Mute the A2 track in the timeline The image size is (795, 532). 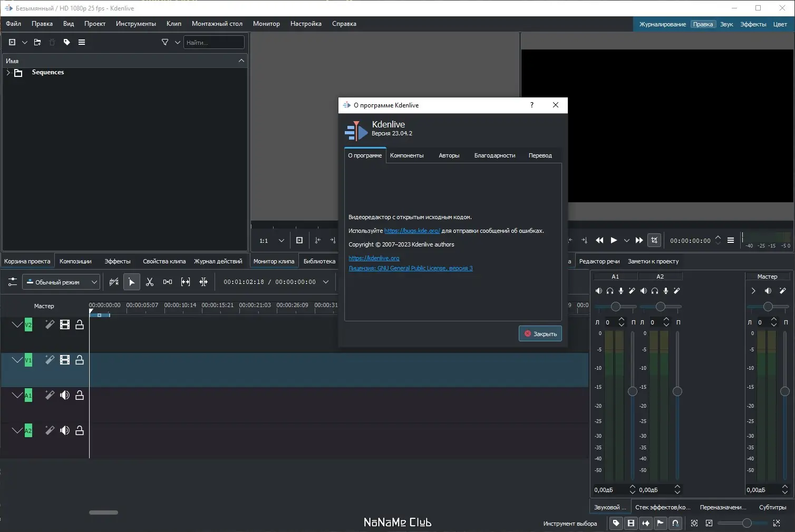pos(65,430)
